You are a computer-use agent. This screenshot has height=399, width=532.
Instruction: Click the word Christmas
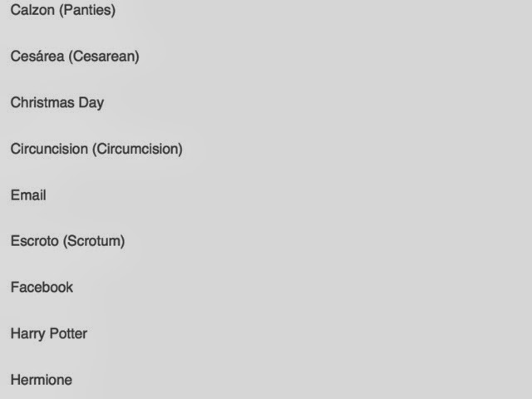[x=42, y=103]
